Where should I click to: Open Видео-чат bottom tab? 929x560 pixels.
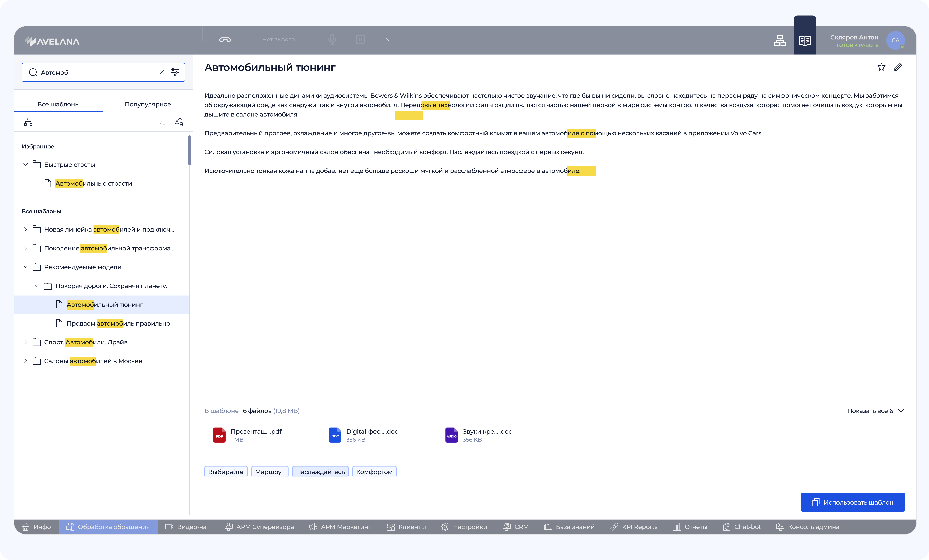click(x=187, y=527)
